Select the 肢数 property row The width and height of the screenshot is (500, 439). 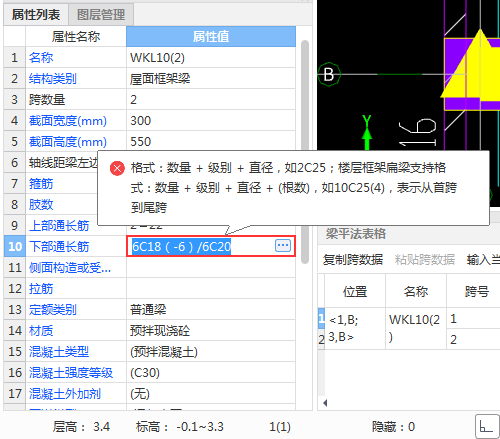41,205
